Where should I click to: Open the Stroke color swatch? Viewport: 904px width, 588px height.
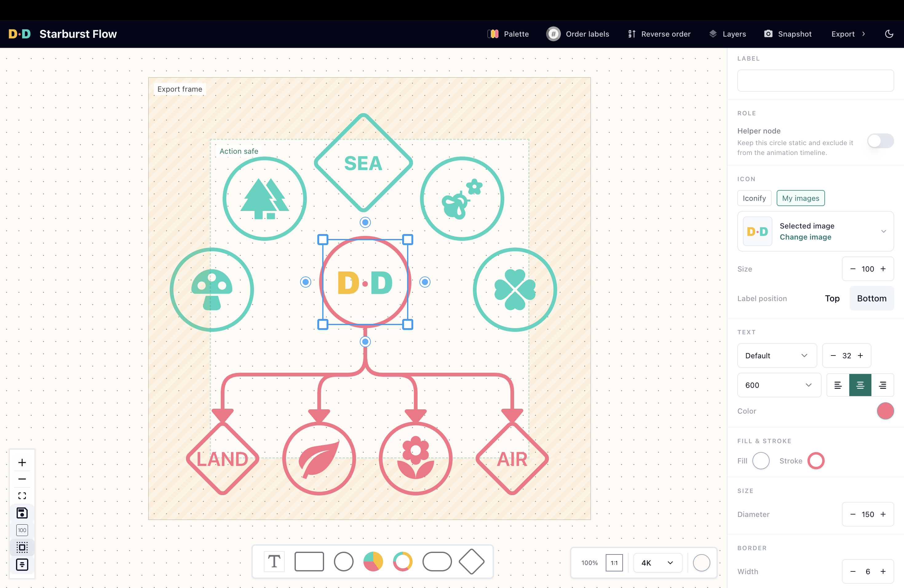(x=816, y=461)
